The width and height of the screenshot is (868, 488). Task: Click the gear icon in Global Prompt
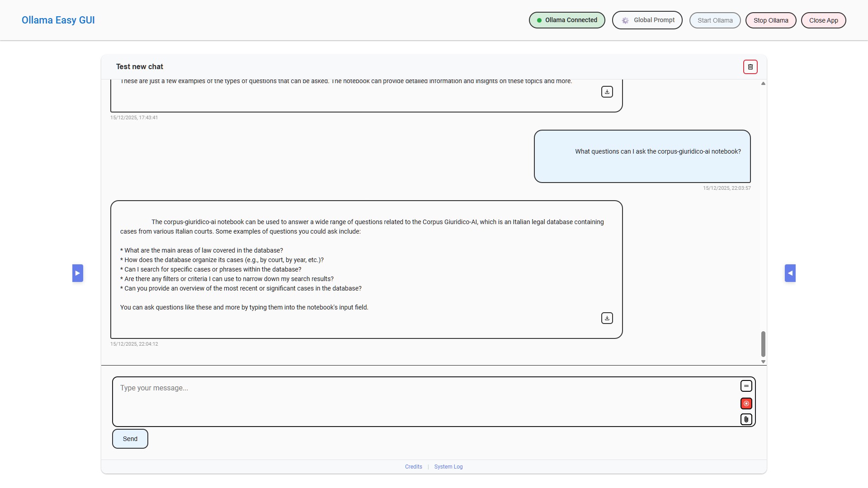625,20
